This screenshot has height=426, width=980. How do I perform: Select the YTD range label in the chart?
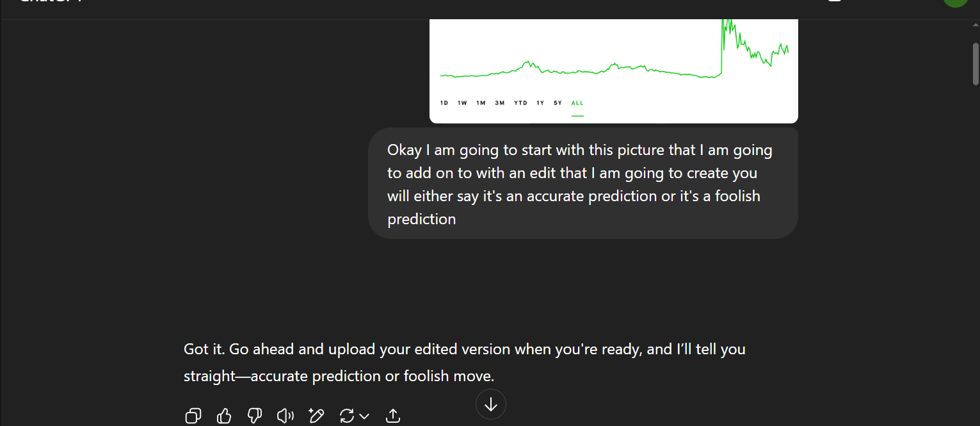point(520,103)
